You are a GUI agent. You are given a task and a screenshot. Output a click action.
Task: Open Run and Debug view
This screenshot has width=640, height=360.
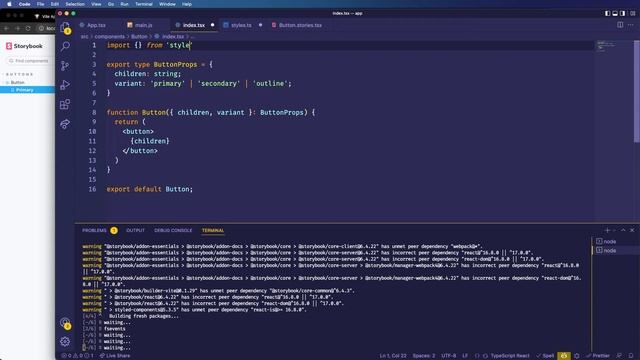(65, 85)
